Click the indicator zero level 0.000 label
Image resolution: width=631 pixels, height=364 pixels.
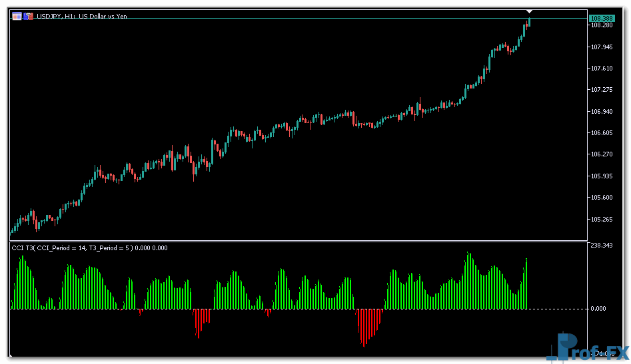point(598,309)
